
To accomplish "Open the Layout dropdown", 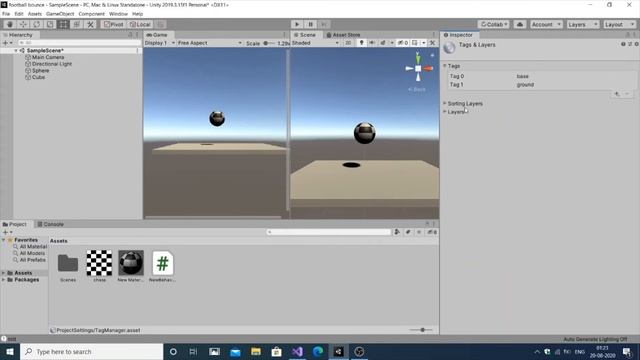I will click(x=619, y=24).
